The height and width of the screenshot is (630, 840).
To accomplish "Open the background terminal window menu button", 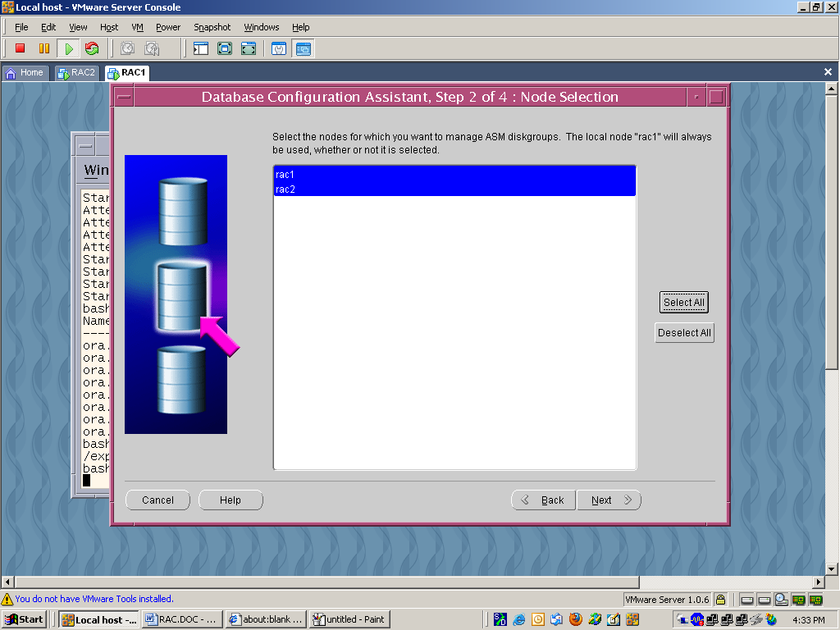I will click(x=85, y=146).
